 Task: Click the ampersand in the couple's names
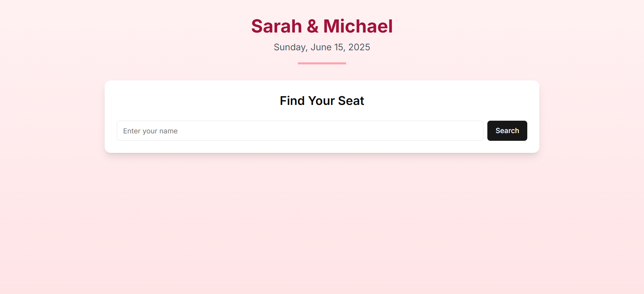click(x=312, y=26)
